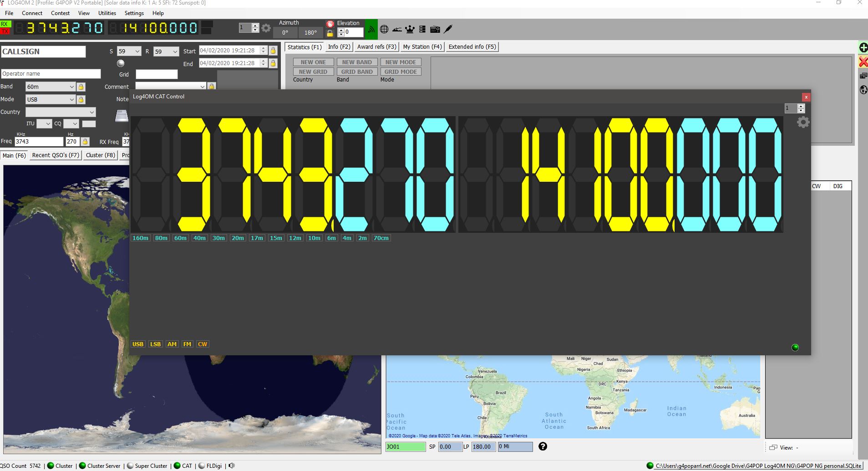Open the crown awards toolbar icon
The image size is (868, 471).
(x=410, y=30)
